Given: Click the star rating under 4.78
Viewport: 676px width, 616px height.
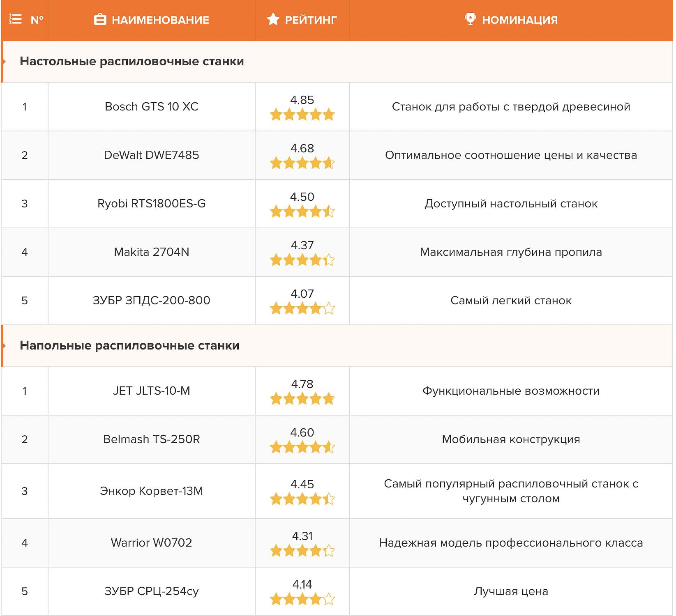Looking at the screenshot, I should click(302, 399).
